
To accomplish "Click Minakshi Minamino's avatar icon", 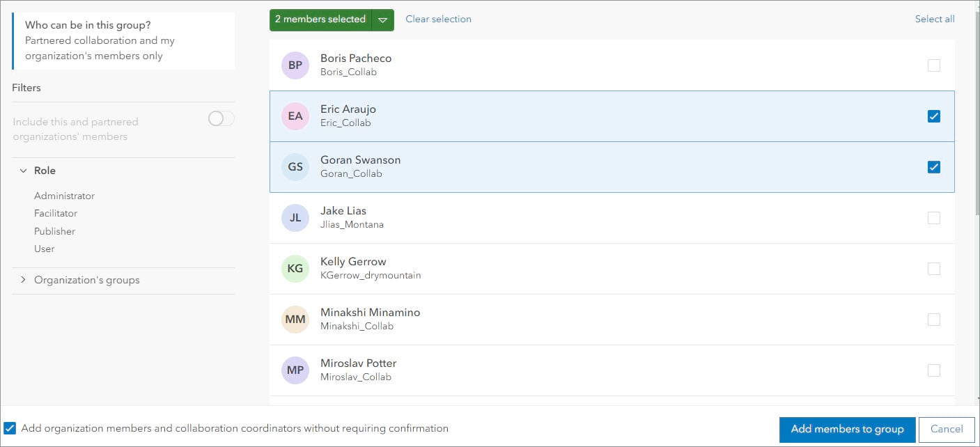I will click(295, 319).
